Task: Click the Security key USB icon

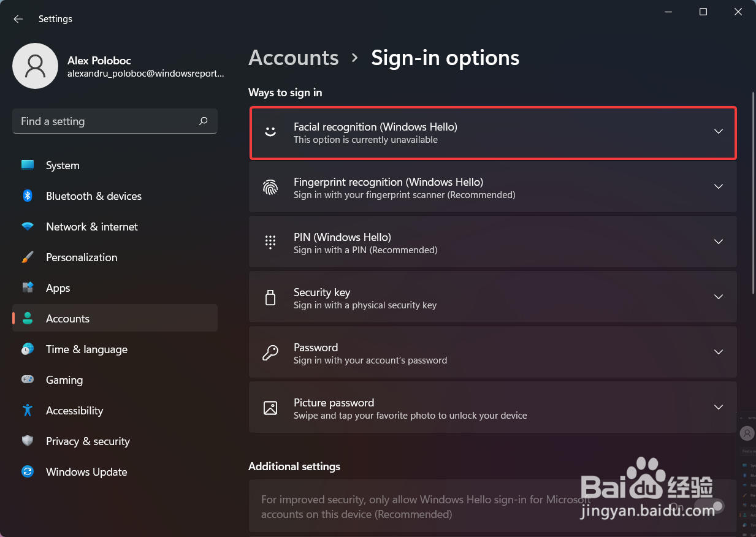Action: click(270, 297)
